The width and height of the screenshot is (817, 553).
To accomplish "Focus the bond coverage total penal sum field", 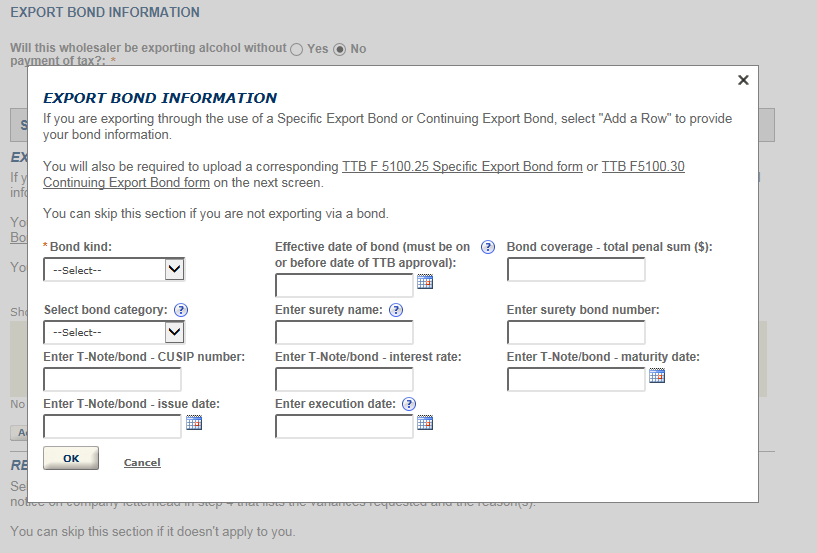I will 576,270.
